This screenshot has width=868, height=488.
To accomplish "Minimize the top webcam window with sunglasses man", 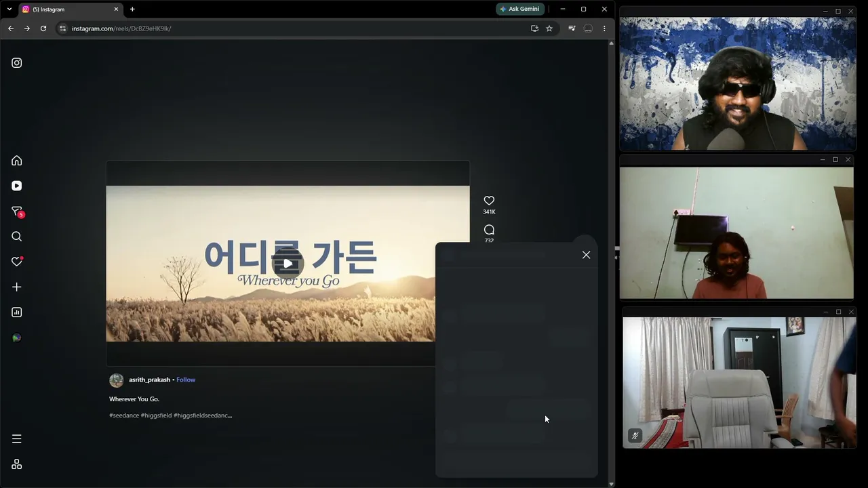I will coord(825,12).
